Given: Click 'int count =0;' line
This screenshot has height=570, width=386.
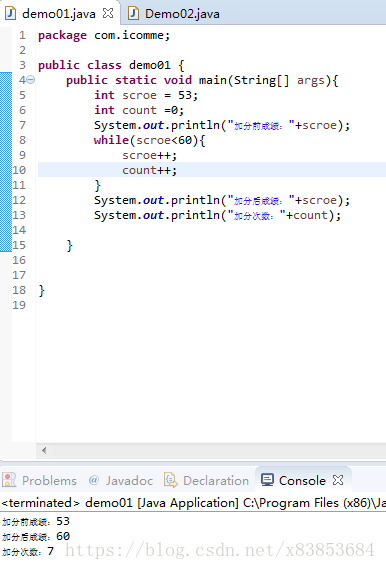Looking at the screenshot, I should (139, 110).
